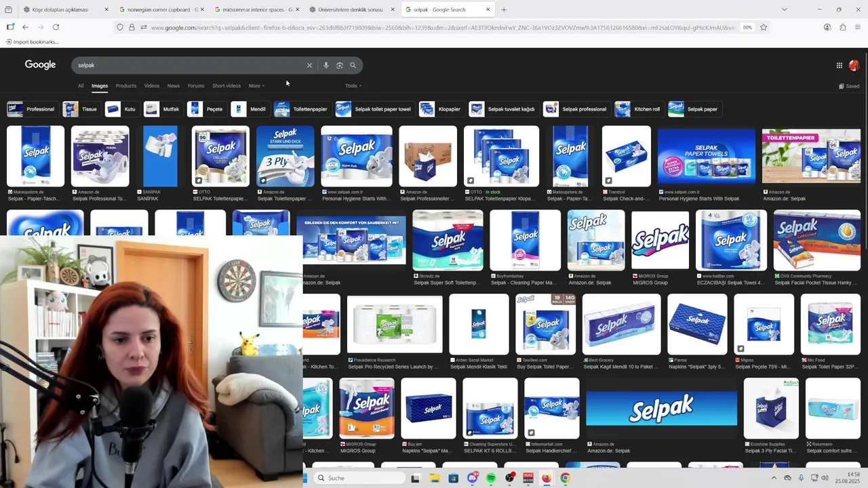
Task: Go back to the previous page
Action: (25, 27)
